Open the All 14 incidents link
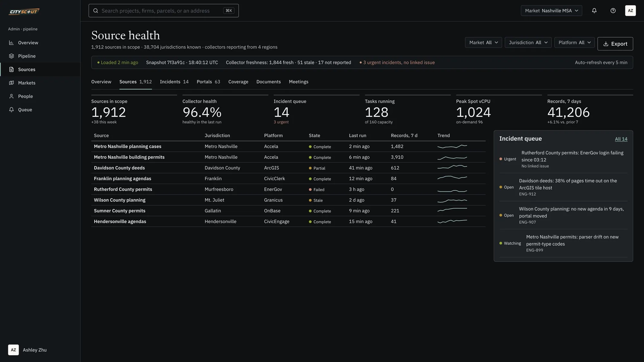This screenshot has height=362, width=644. pos(621,139)
